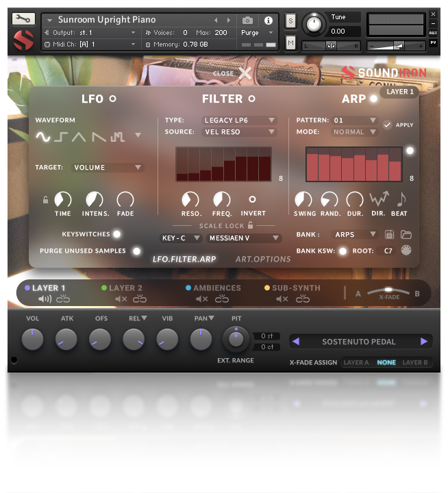The height and width of the screenshot is (493, 448).
Task: Select the Ambiences layer tab
Action: (213, 288)
